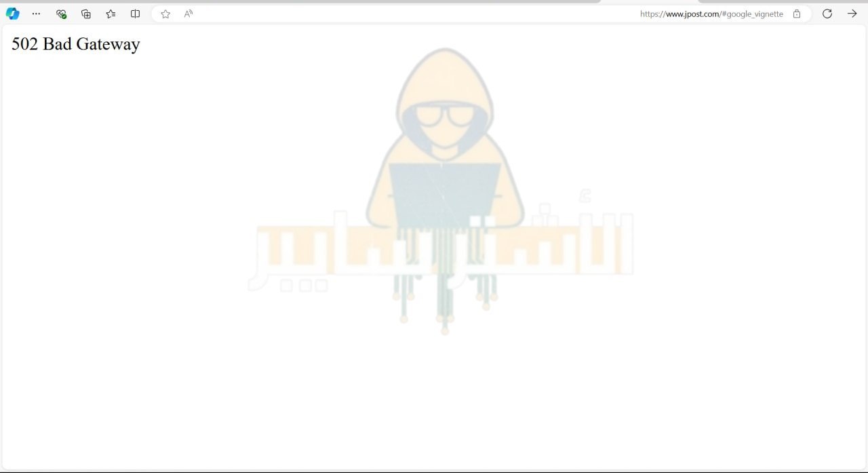Toggle the Split screen icon
The image size is (868, 473).
pos(135,14)
